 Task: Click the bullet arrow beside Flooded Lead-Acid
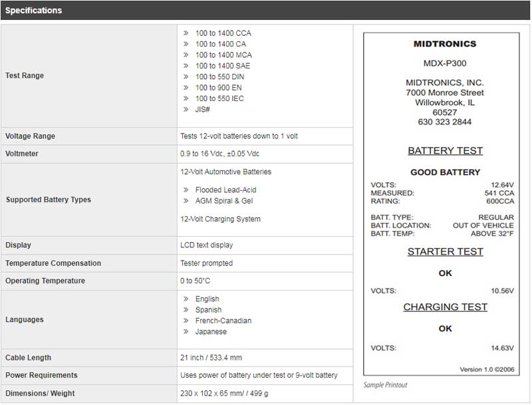(186, 190)
